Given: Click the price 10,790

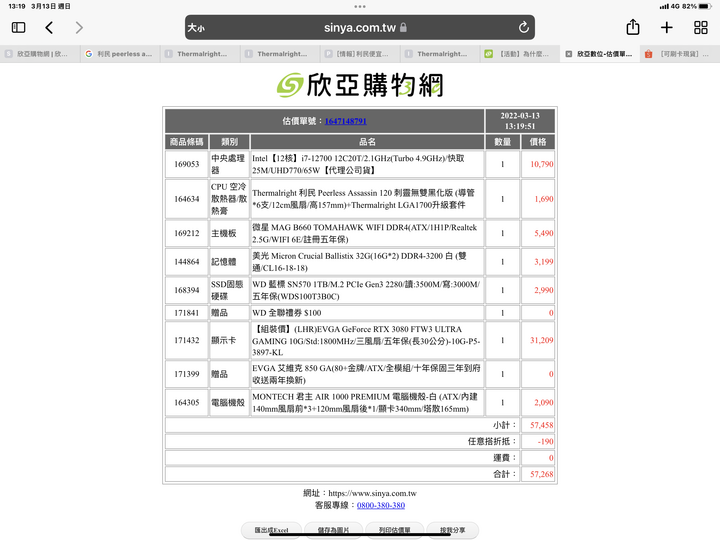Looking at the screenshot, I should pos(542,164).
